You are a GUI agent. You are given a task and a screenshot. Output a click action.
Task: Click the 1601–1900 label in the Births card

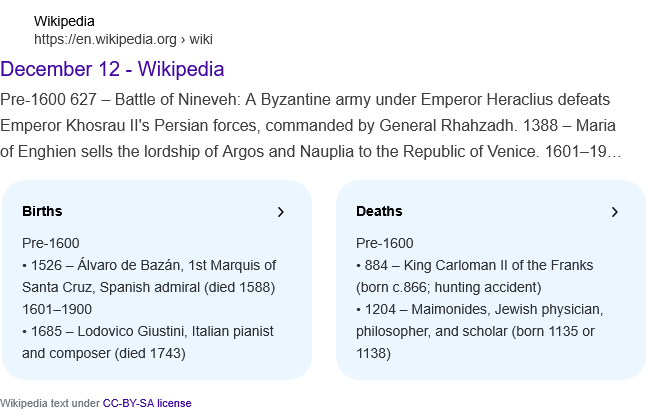point(57,309)
